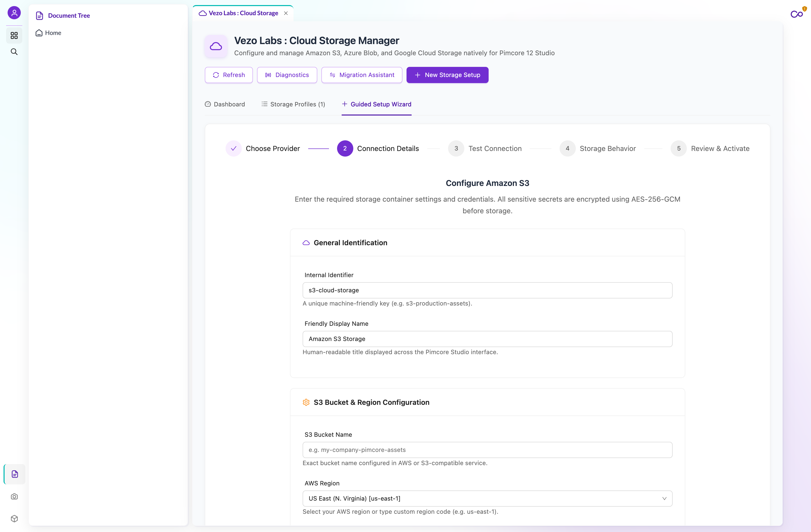
Task: Click the S3 Bucket & Region Configuration title
Action: tap(372, 402)
